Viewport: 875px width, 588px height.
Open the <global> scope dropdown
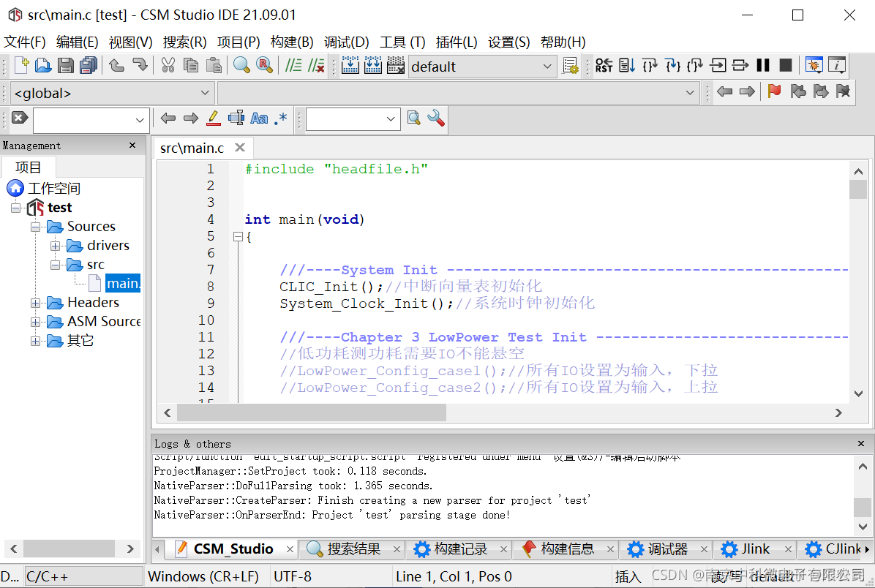pyautogui.click(x=206, y=93)
